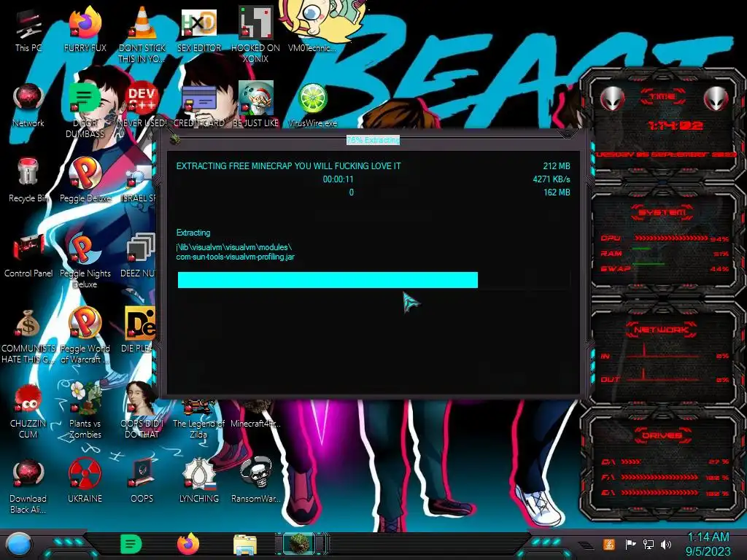Click the elapsed time 00:00:11

[x=338, y=179]
